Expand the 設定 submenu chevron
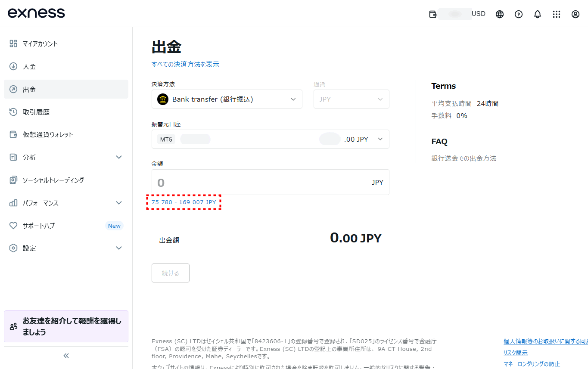588x369 pixels. [119, 248]
